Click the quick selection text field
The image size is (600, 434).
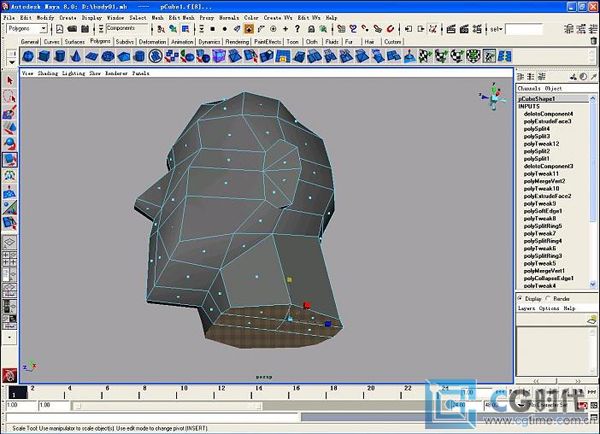(524, 29)
